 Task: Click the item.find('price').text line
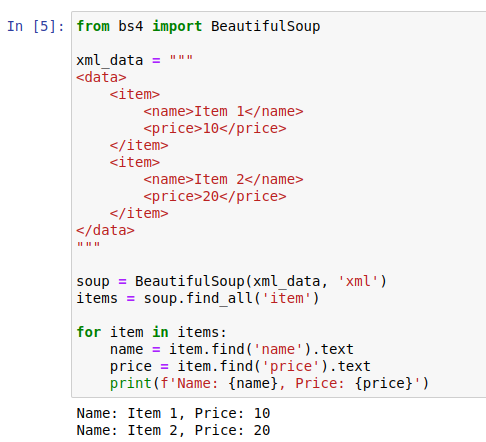point(240,366)
